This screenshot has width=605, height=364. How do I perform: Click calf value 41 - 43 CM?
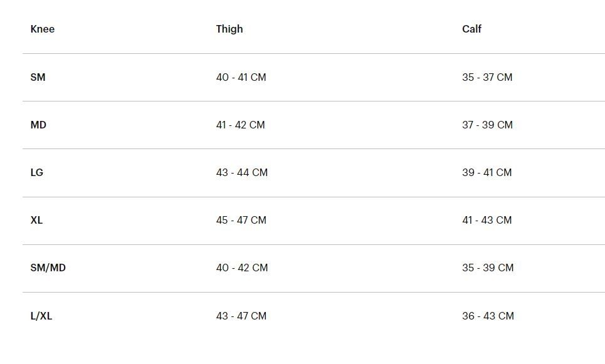[487, 220]
